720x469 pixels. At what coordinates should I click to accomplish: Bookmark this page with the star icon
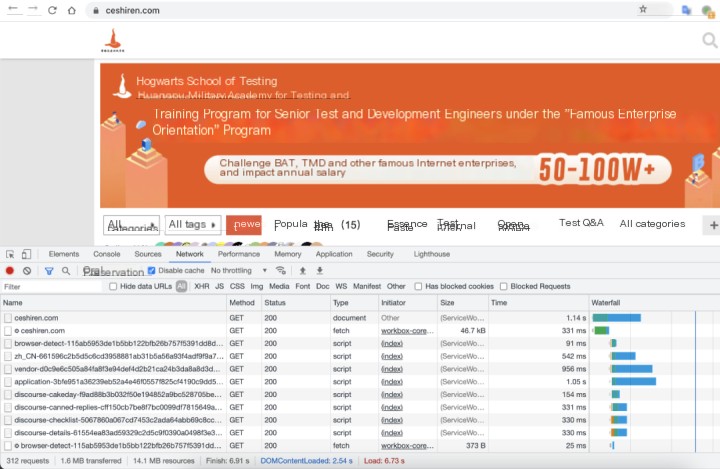click(x=643, y=9)
